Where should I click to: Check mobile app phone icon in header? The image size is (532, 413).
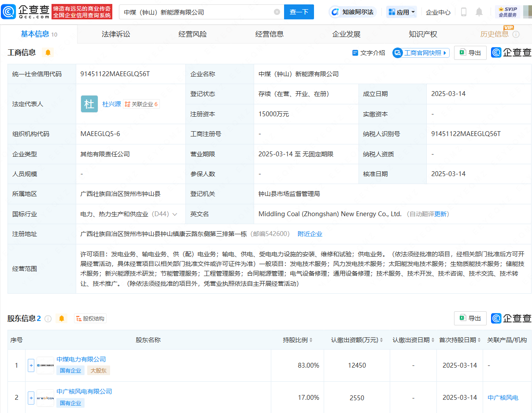tap(463, 12)
